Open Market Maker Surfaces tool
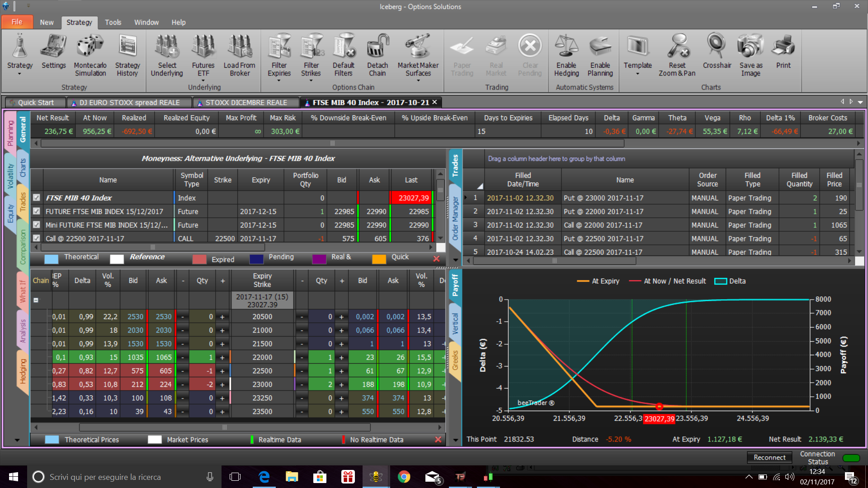 coord(418,56)
